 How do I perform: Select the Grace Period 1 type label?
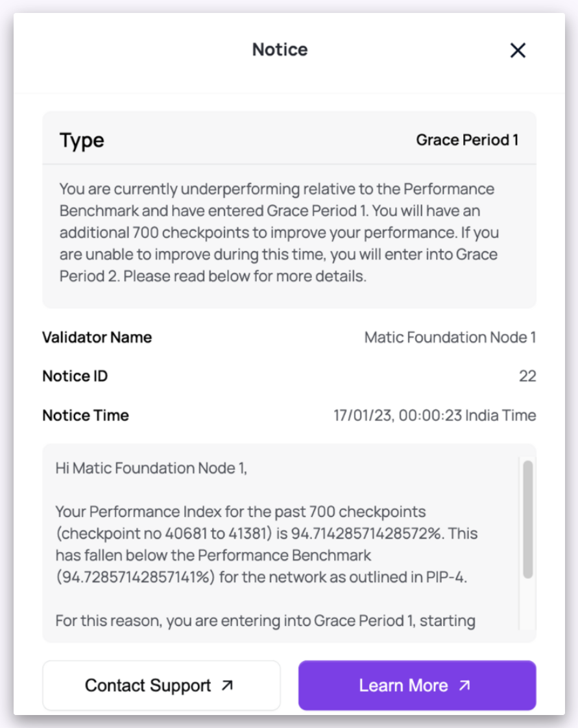pos(467,140)
